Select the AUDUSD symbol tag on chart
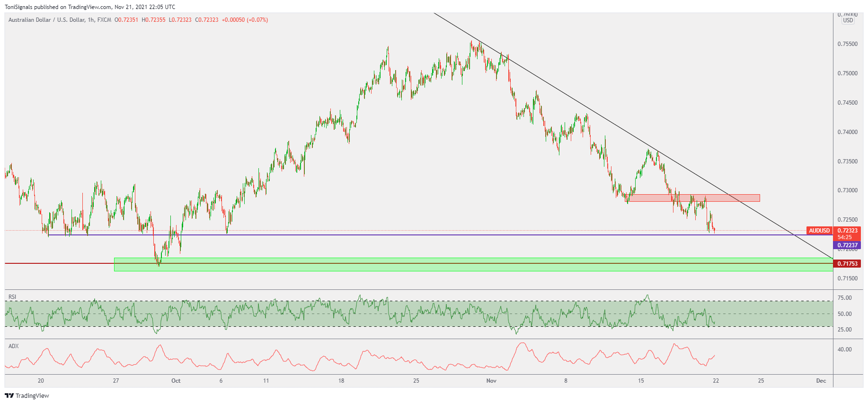This screenshot has height=404, width=868. pos(819,231)
